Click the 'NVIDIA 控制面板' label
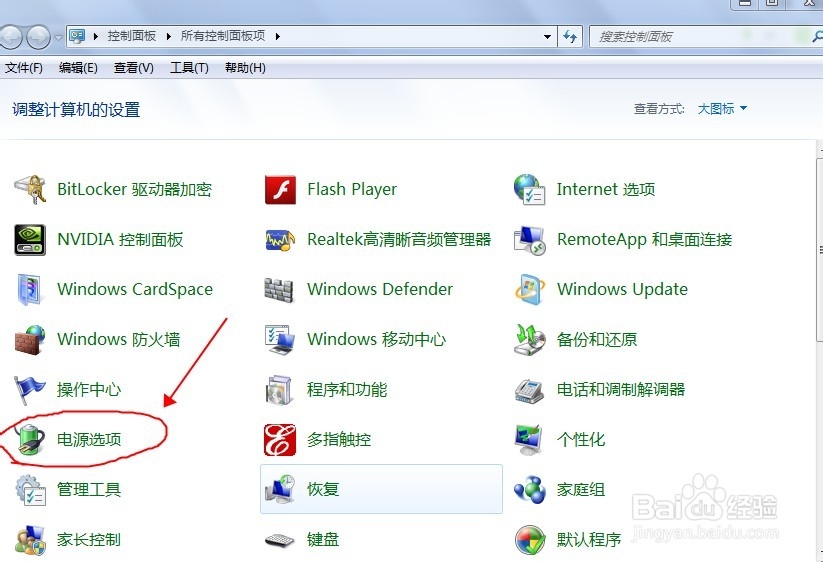Image resolution: width=823 pixels, height=562 pixels. [120, 240]
